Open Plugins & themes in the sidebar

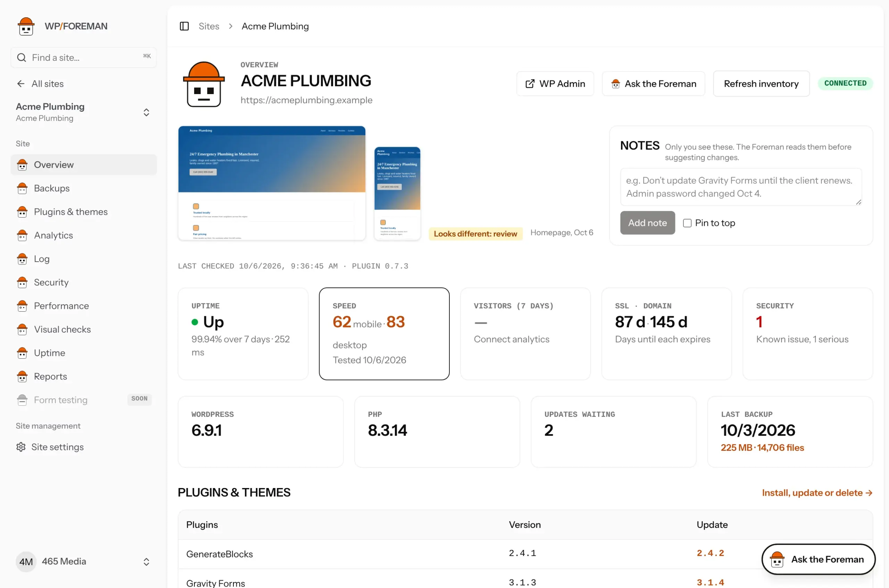pos(84,212)
